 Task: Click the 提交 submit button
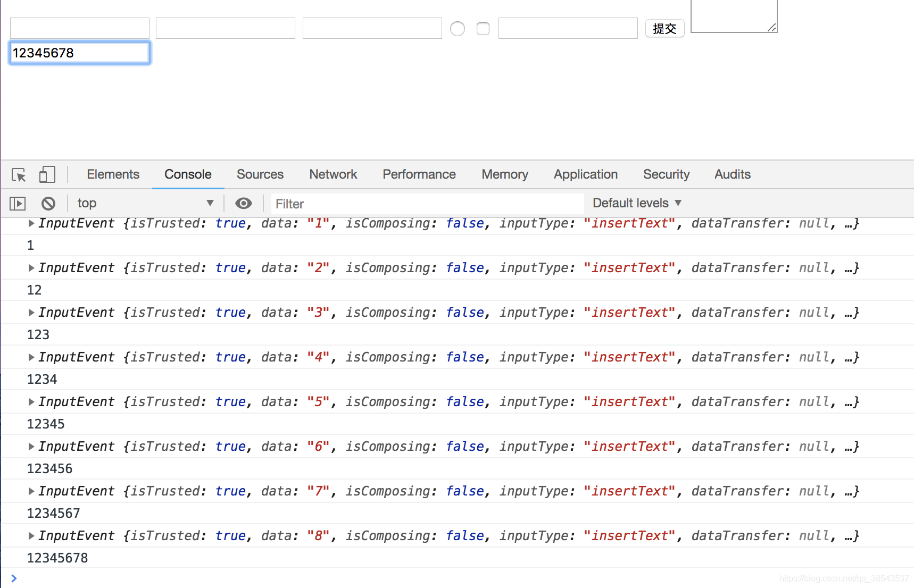click(665, 29)
